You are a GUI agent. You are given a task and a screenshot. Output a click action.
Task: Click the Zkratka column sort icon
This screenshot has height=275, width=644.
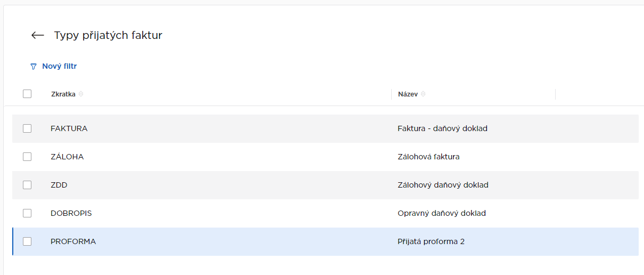(81, 94)
